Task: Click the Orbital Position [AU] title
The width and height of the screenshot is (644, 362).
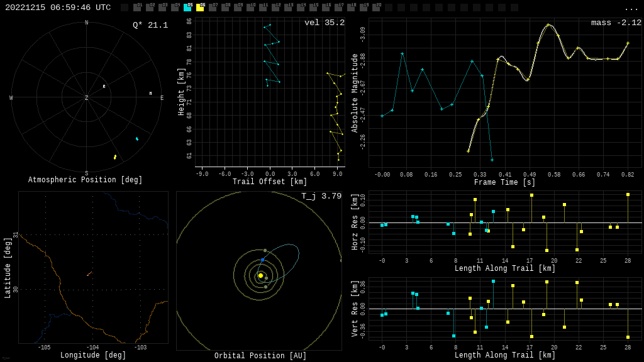Action: (260, 356)
